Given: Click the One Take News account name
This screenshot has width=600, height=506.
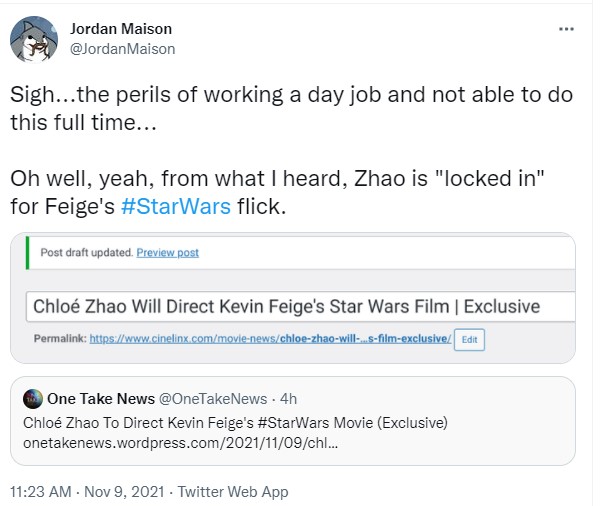Looking at the screenshot, I should (101, 399).
